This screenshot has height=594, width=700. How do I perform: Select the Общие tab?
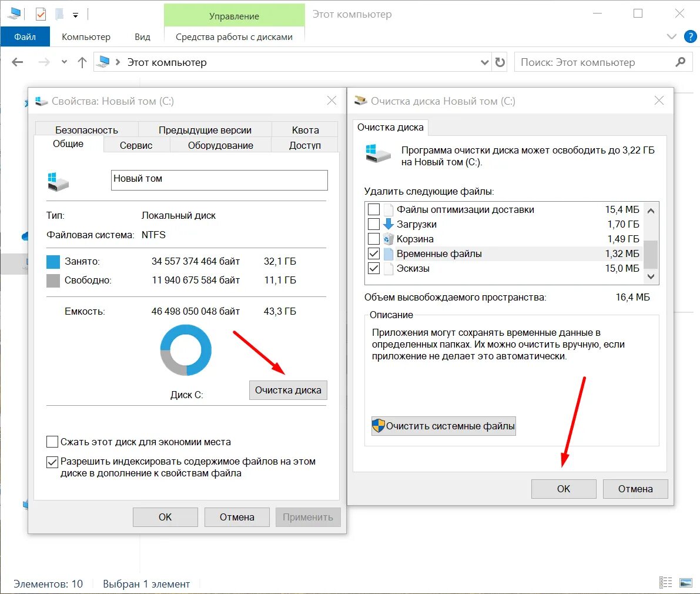[68, 144]
